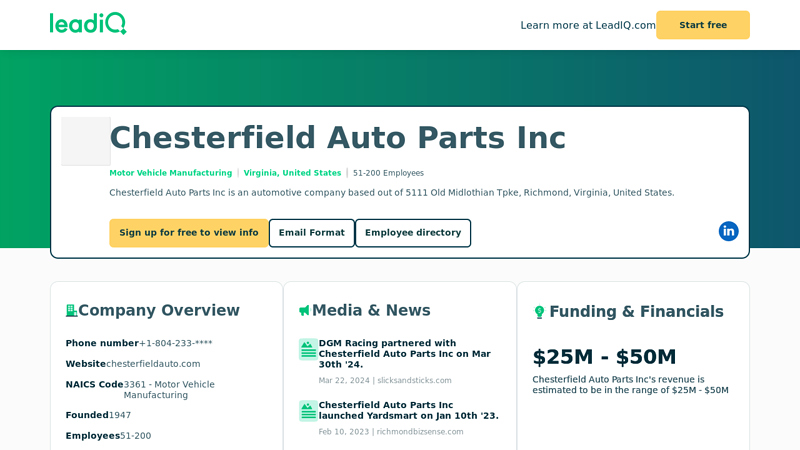Follow the Virginia, United States location link
800x450 pixels.
click(x=292, y=173)
